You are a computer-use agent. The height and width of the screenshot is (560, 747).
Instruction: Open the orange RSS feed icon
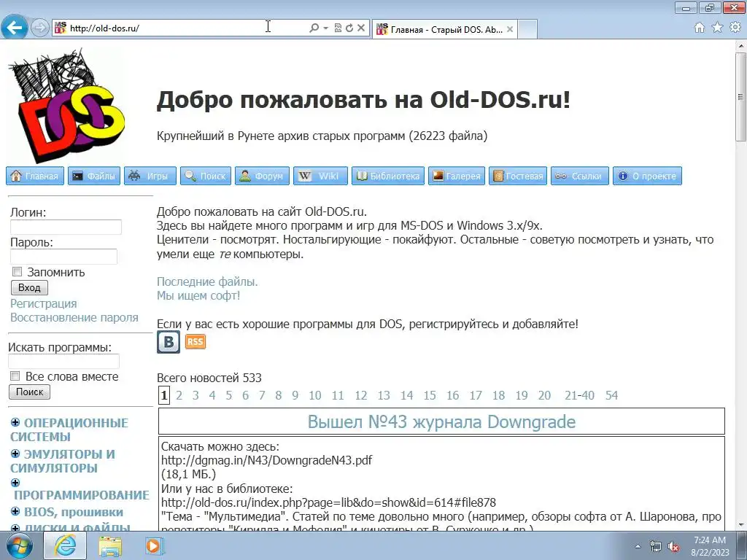pyautogui.click(x=196, y=341)
